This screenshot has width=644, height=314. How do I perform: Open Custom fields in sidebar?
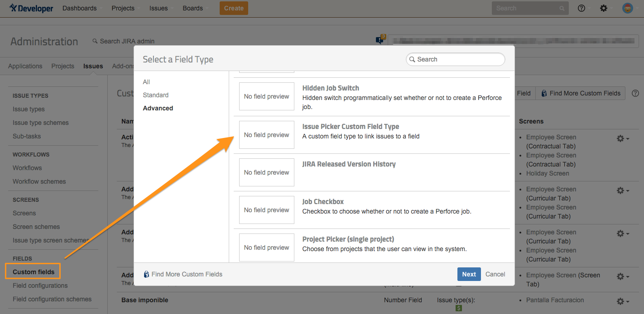34,272
